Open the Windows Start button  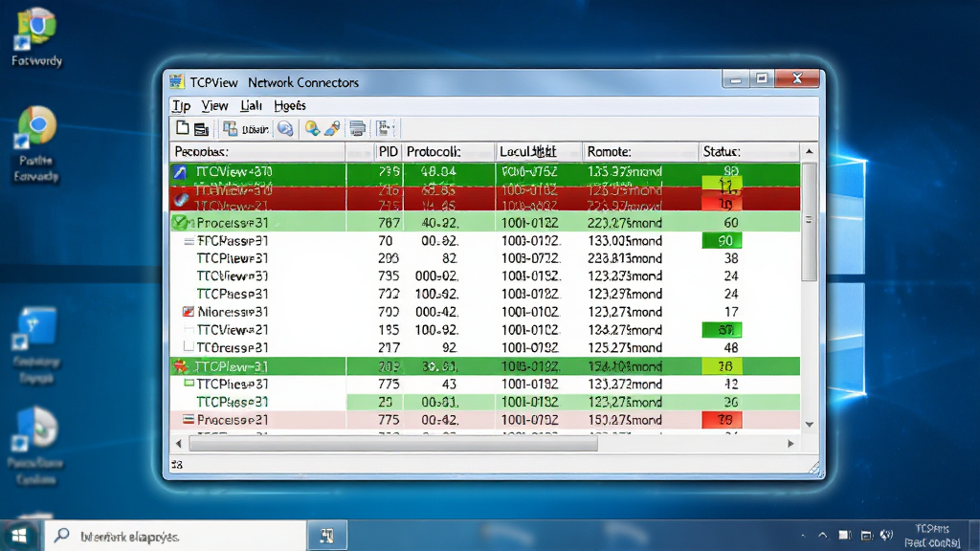19,536
